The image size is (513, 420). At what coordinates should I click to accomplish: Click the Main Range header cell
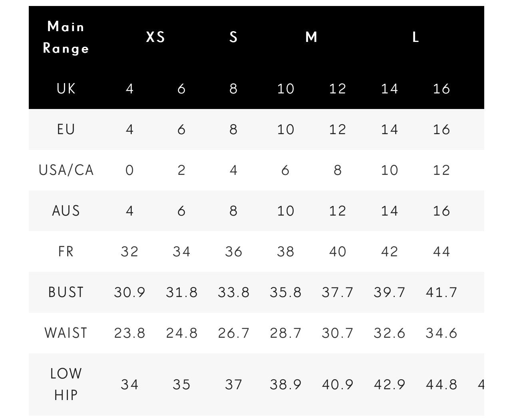pyautogui.click(x=66, y=38)
